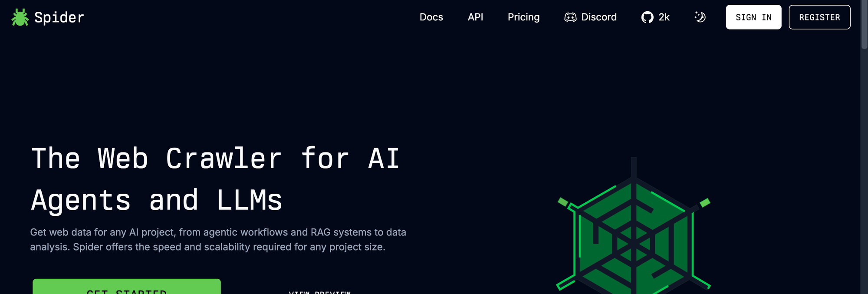This screenshot has width=868, height=294.
Task: Click the 2k GitHub star count
Action: click(x=664, y=17)
